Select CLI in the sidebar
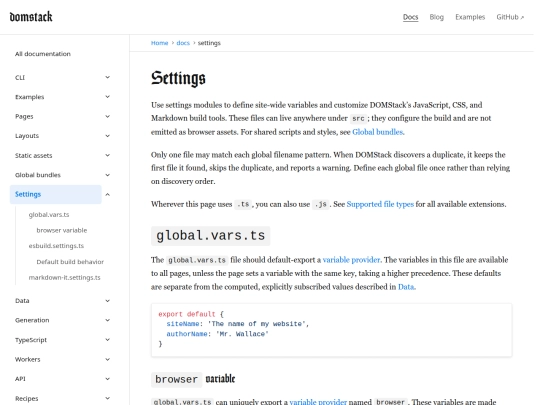The width and height of the screenshot is (540, 405). (20, 77)
